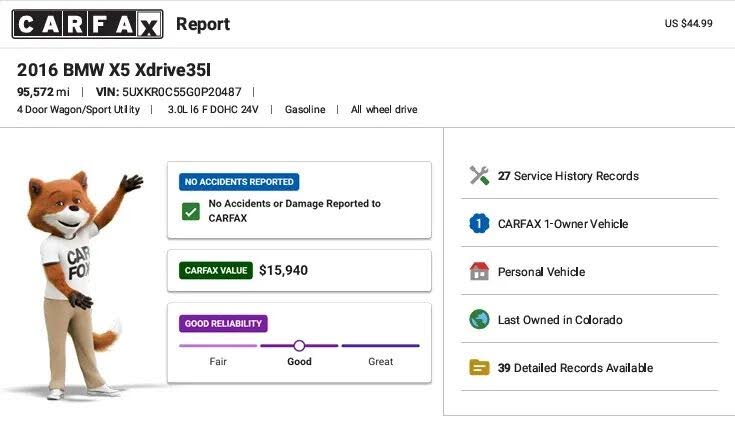
Task: Click the $15,940 value text
Action: [x=284, y=271]
